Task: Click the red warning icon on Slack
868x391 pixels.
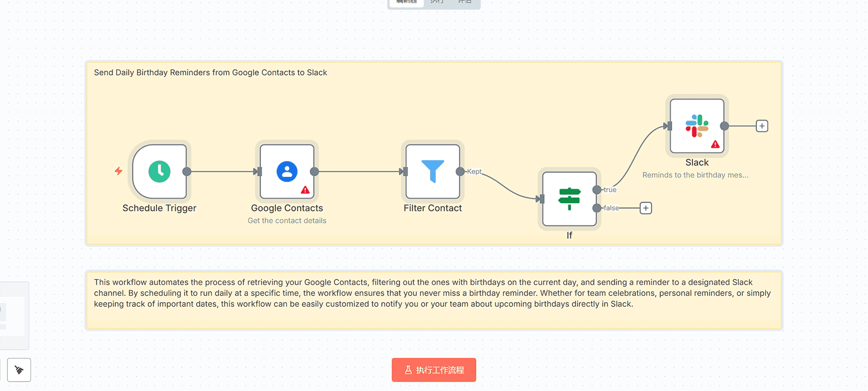Action: [715, 144]
